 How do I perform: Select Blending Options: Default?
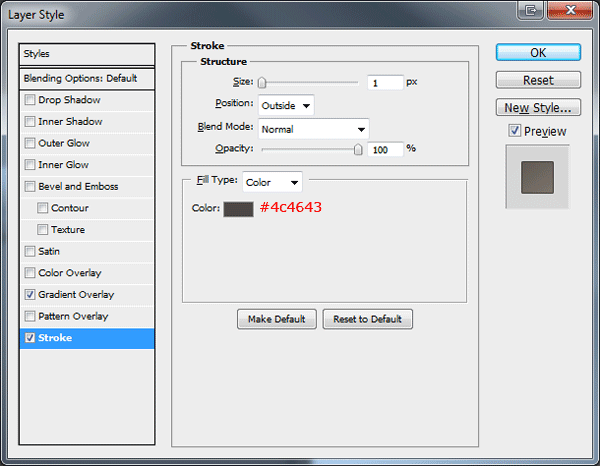pos(80,78)
